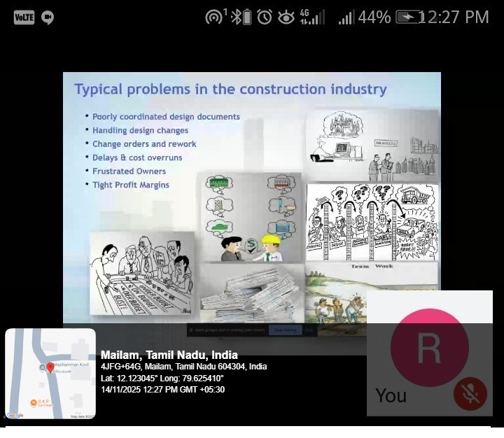Viewport: 504px width, 438px height.
Task: Tap the VoLTE status icon
Action: 24,17
